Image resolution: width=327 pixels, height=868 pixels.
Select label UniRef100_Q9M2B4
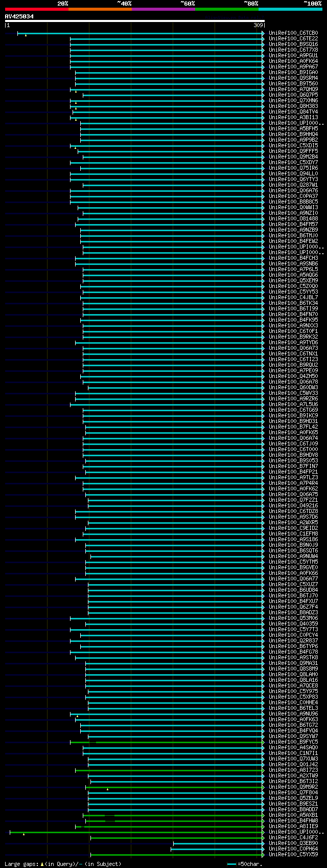tap(293, 157)
